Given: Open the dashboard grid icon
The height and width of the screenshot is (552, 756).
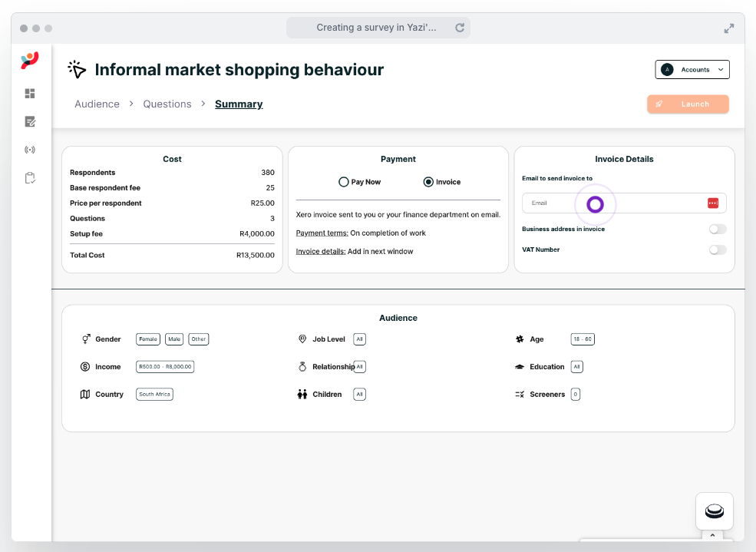Looking at the screenshot, I should point(30,94).
